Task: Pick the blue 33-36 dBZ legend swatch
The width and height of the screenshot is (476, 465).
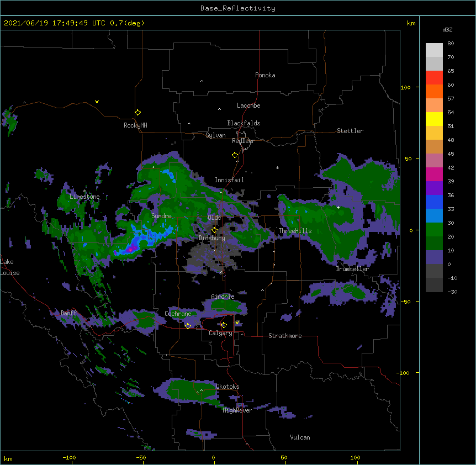Action: tap(434, 202)
